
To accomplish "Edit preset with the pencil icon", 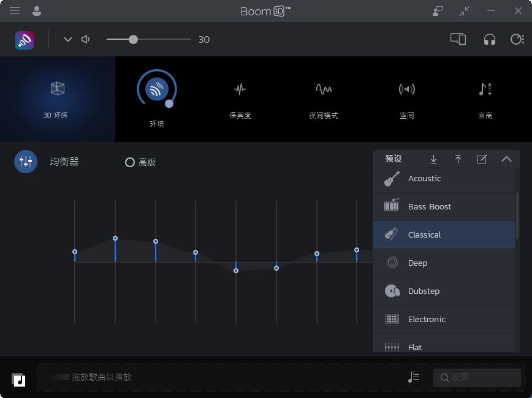I will point(482,159).
